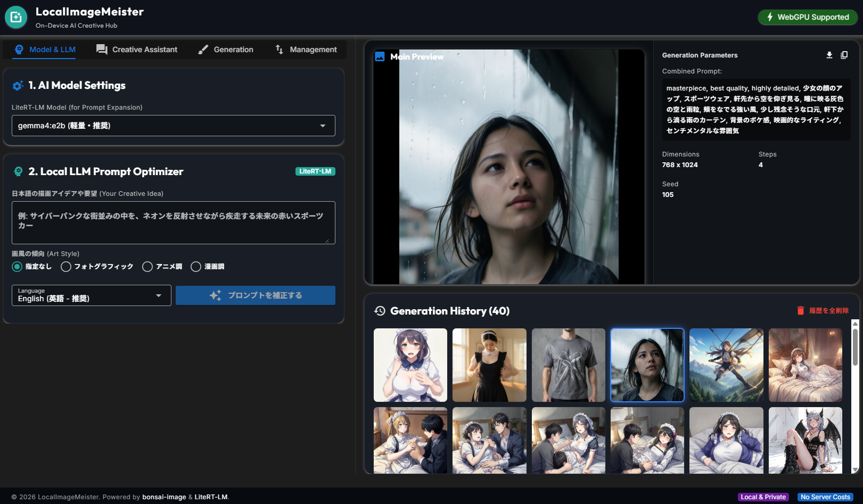The height and width of the screenshot is (504, 863).
Task: Select the アニメ調 art style radio
Action: coord(147,267)
